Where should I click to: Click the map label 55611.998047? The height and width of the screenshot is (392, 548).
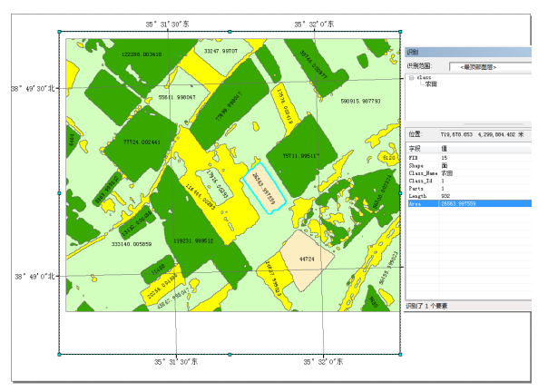pos(177,97)
